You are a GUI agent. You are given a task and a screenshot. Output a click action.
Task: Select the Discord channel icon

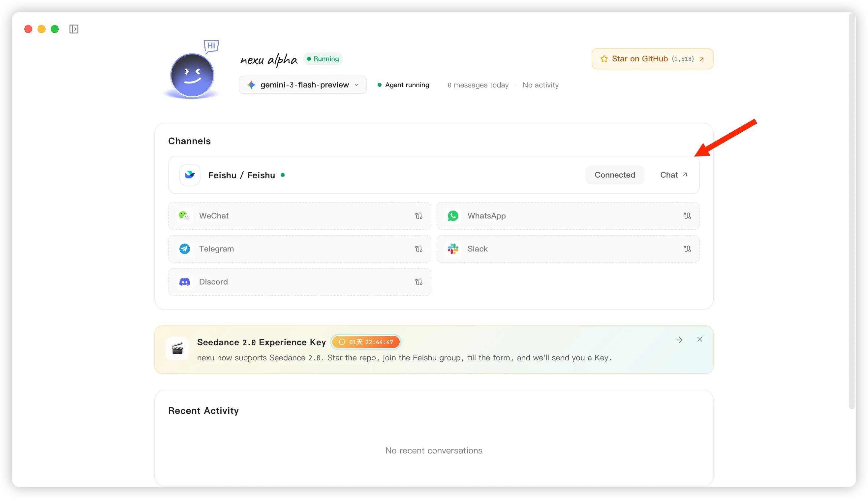185,282
